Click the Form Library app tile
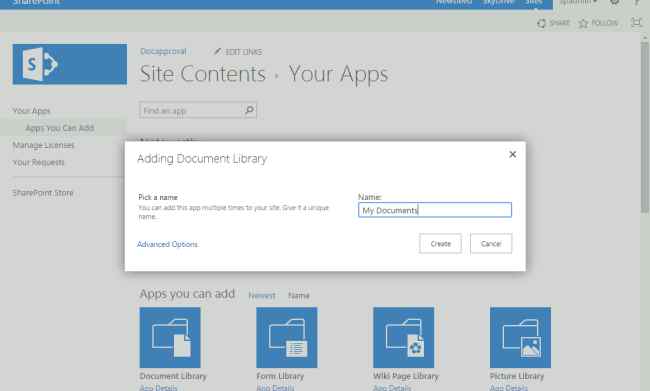 tap(287, 338)
